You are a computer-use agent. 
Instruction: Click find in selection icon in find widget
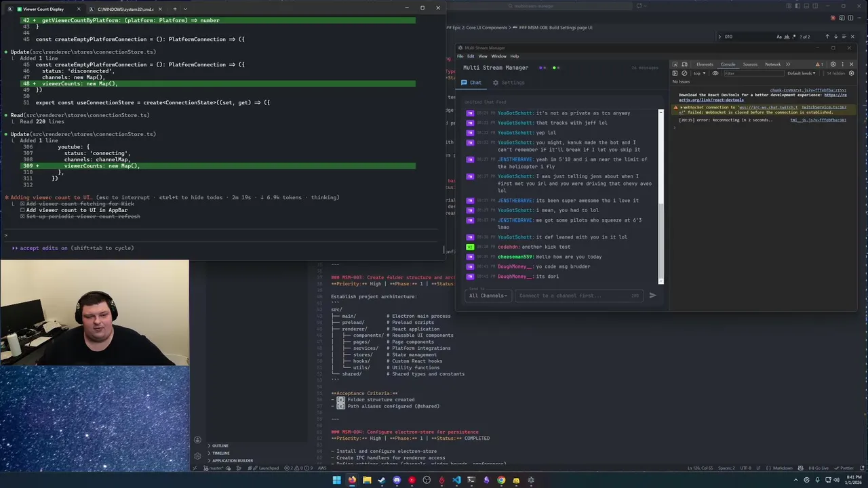[844, 37]
